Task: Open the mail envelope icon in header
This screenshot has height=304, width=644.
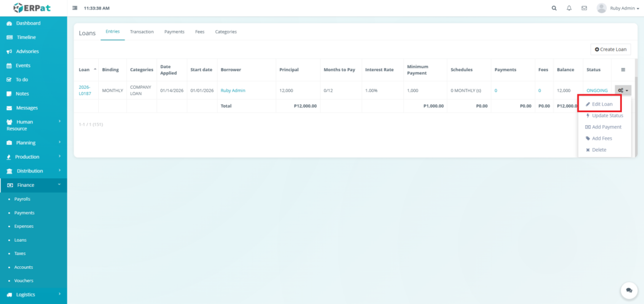Action: tap(584, 8)
